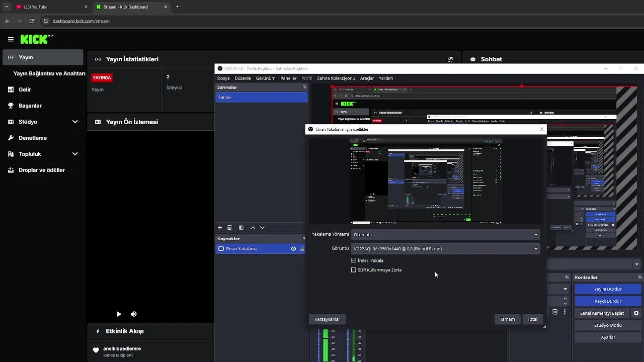Click the ansiklopediemre activity entry
The height and width of the screenshot is (362, 644).
coord(121,351)
